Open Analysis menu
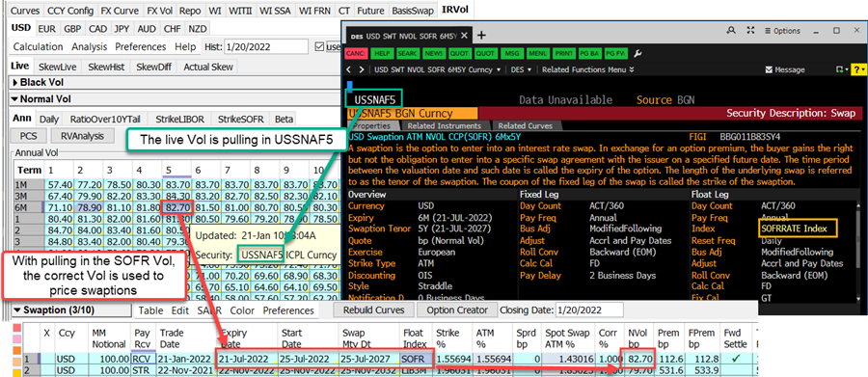The width and height of the screenshot is (868, 377). (x=90, y=46)
